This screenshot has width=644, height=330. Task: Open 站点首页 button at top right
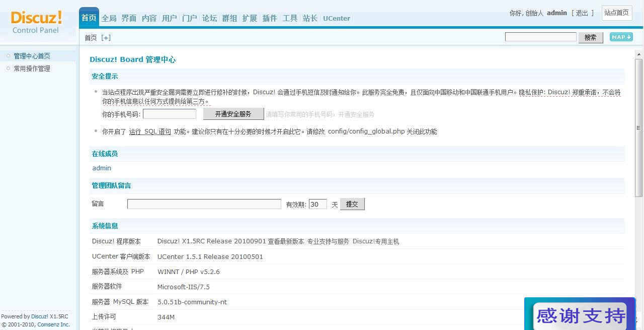pyautogui.click(x=617, y=13)
